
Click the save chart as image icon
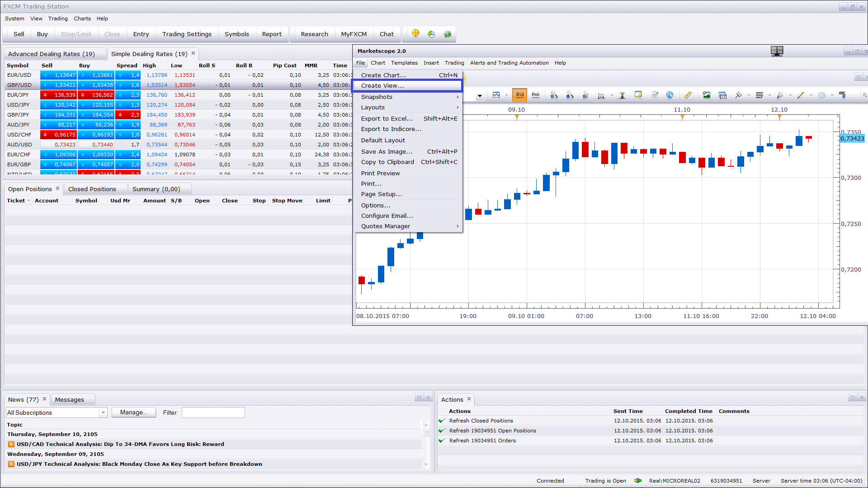tap(707, 95)
